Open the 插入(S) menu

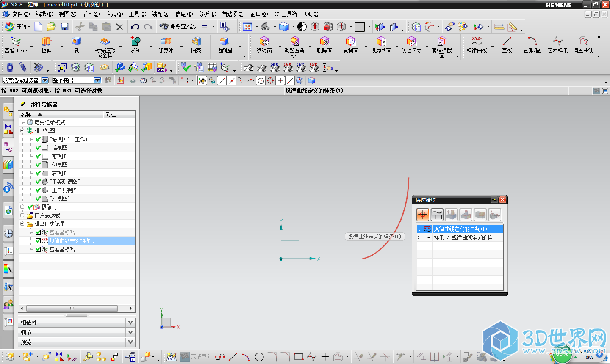(x=91, y=14)
